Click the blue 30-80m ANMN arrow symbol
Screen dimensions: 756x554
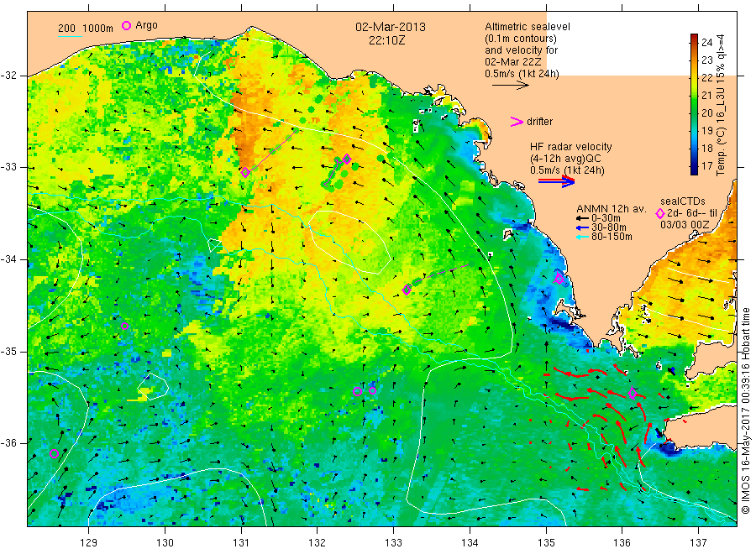[582, 227]
